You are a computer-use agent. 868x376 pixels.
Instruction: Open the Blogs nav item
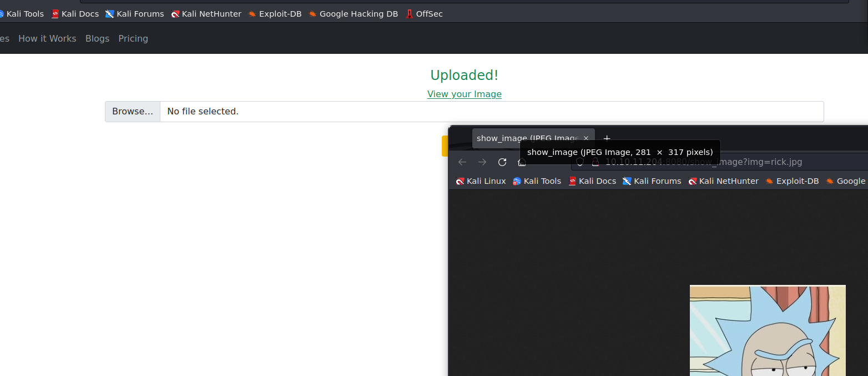(x=97, y=38)
